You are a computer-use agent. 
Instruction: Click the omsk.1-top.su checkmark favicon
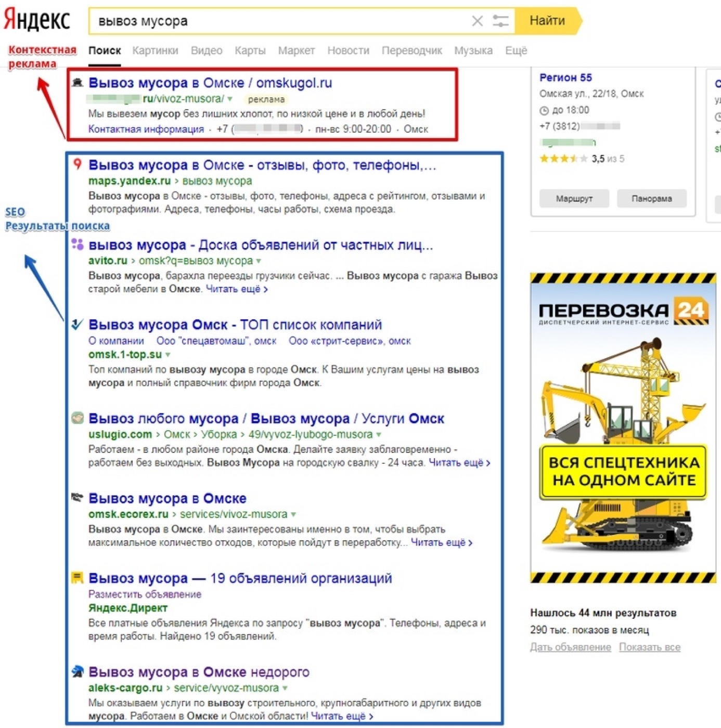pyautogui.click(x=78, y=324)
